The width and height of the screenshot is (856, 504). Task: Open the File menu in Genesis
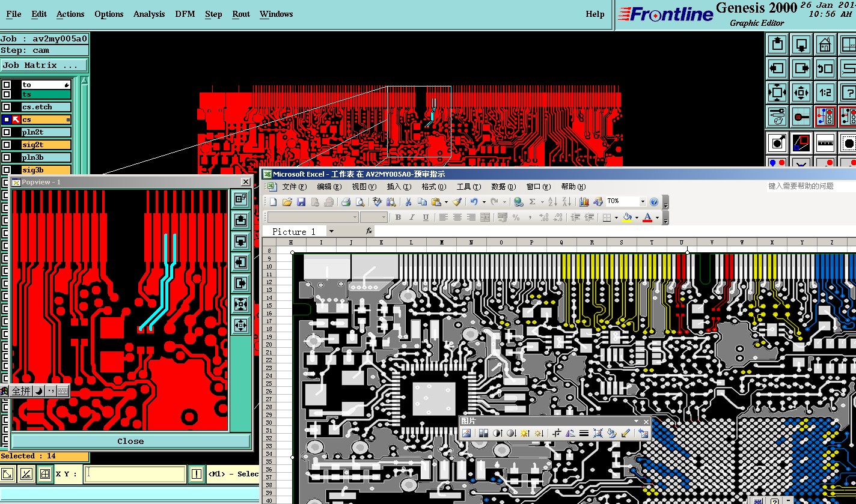13,14
